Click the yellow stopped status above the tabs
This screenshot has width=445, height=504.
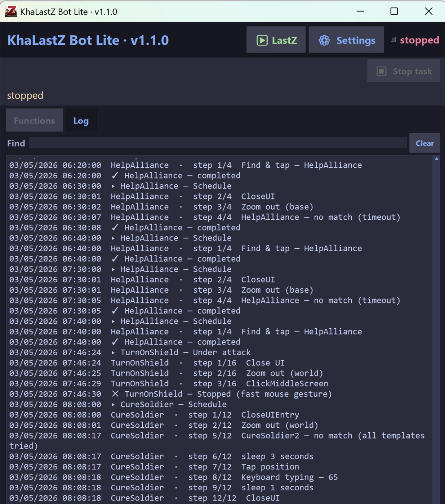(25, 95)
